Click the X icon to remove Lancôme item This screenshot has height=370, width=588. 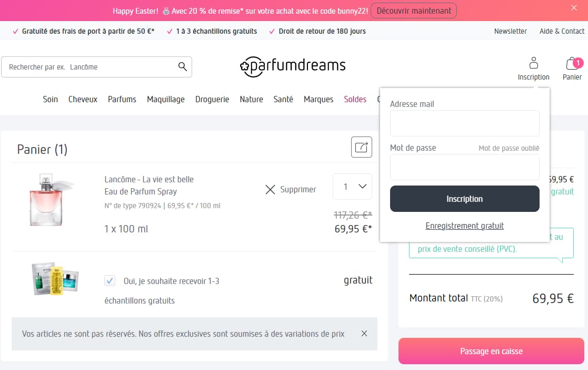(x=270, y=189)
